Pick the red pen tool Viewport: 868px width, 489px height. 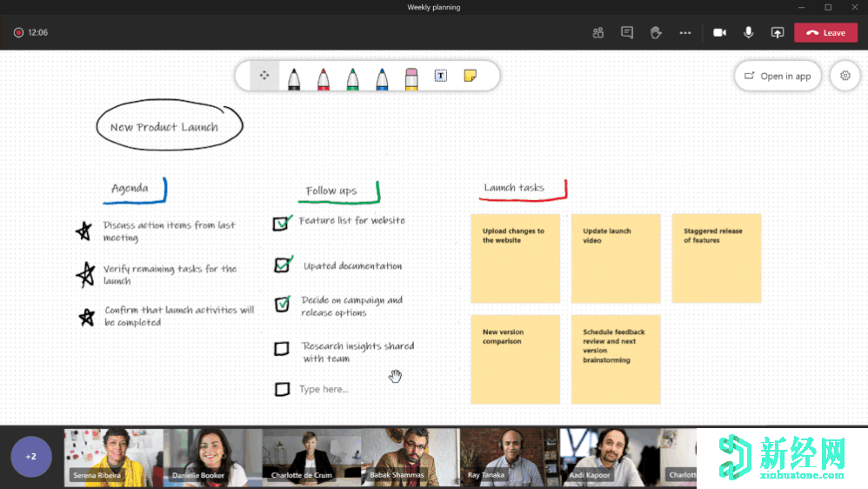pyautogui.click(x=324, y=78)
